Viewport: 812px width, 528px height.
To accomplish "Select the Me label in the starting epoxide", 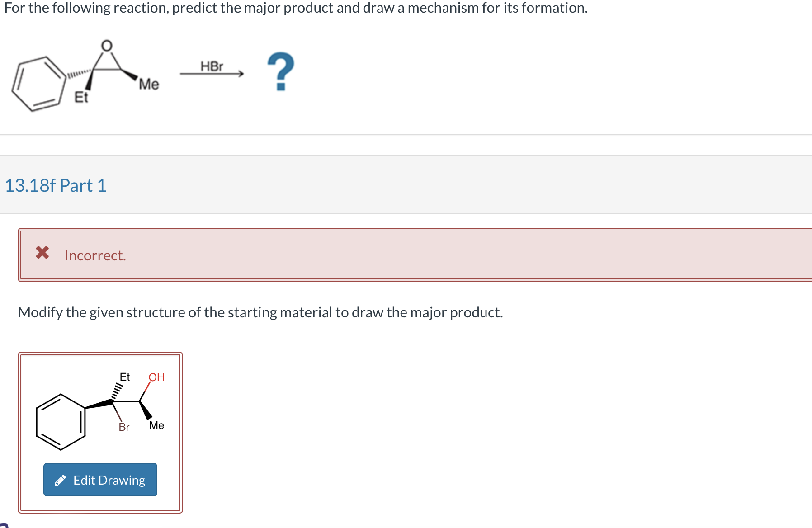I will pos(149,84).
